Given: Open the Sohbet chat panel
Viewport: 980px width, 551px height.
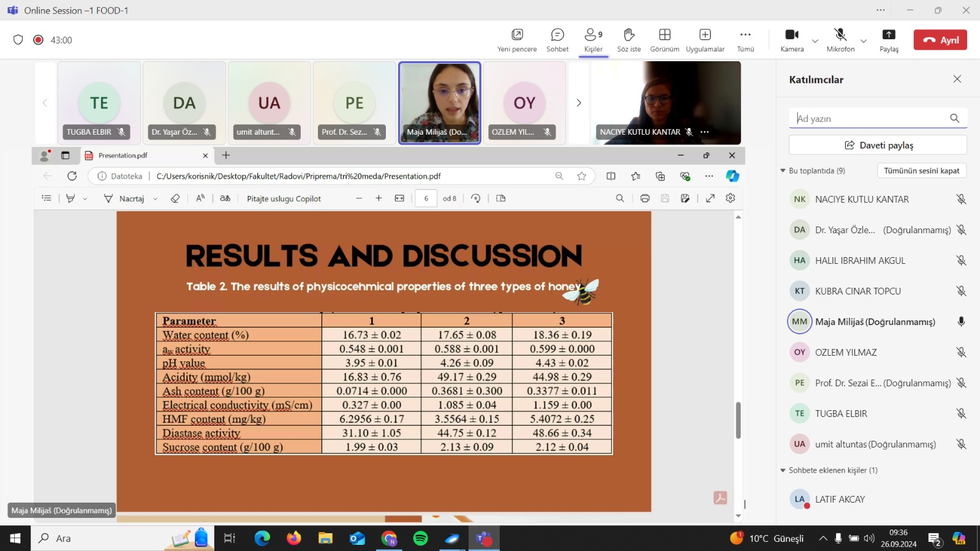Looking at the screenshot, I should (x=557, y=40).
